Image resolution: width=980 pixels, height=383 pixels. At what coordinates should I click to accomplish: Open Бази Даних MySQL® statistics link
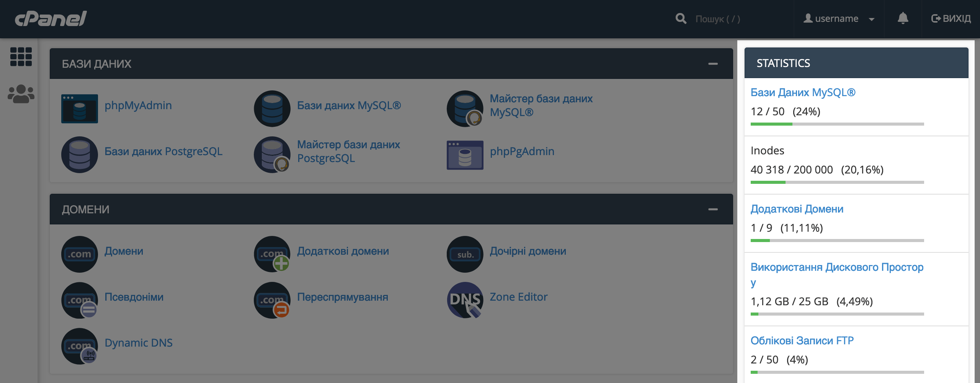coord(803,92)
